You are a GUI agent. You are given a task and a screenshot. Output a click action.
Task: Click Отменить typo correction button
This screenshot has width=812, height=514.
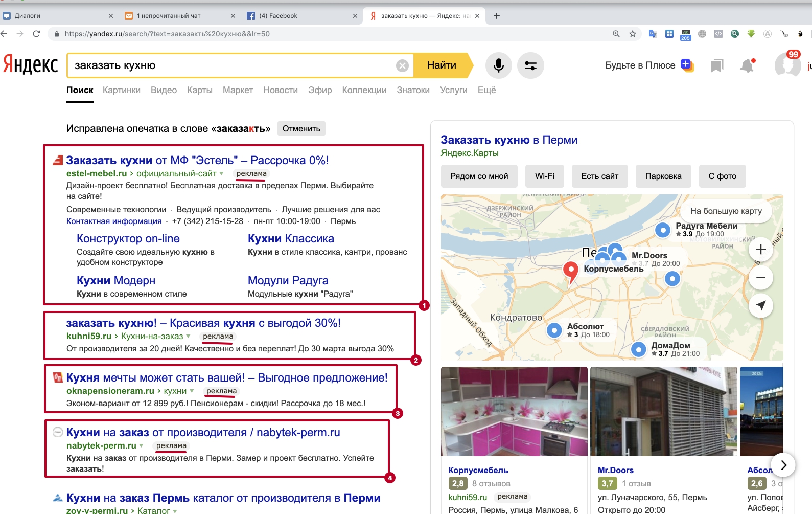(x=301, y=128)
